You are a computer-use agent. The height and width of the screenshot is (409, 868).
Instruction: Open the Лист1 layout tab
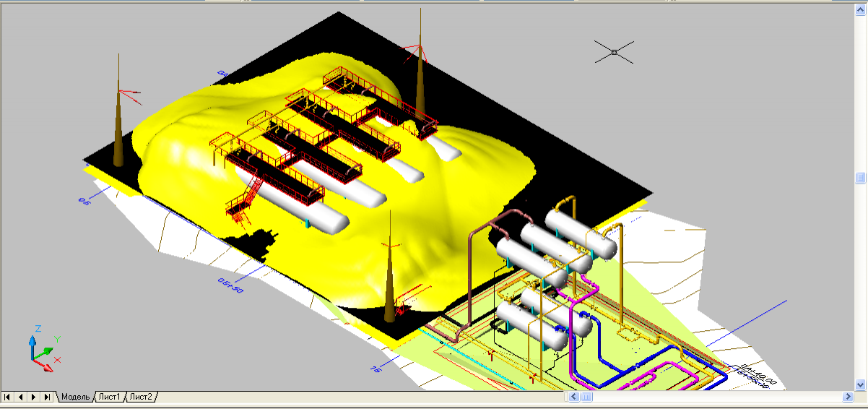pos(109,397)
